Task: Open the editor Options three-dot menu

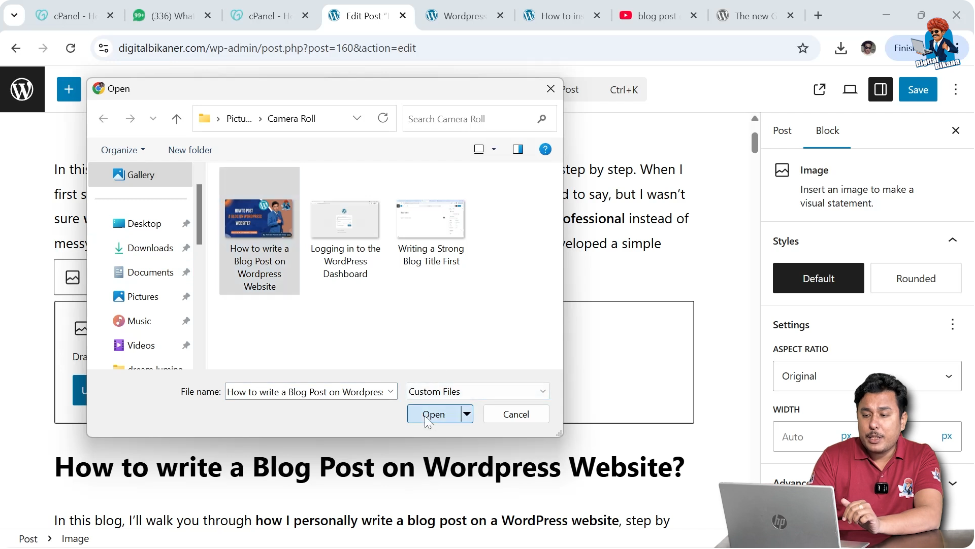Action: (x=956, y=90)
